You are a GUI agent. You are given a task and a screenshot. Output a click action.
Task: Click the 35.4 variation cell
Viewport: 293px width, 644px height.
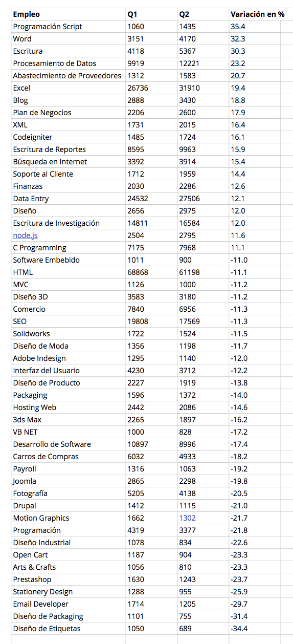point(255,27)
